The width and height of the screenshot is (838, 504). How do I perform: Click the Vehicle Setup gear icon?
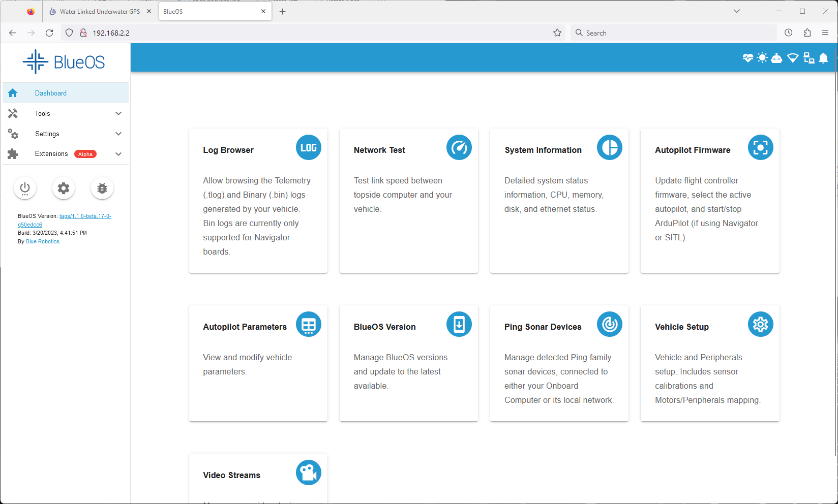(x=761, y=324)
